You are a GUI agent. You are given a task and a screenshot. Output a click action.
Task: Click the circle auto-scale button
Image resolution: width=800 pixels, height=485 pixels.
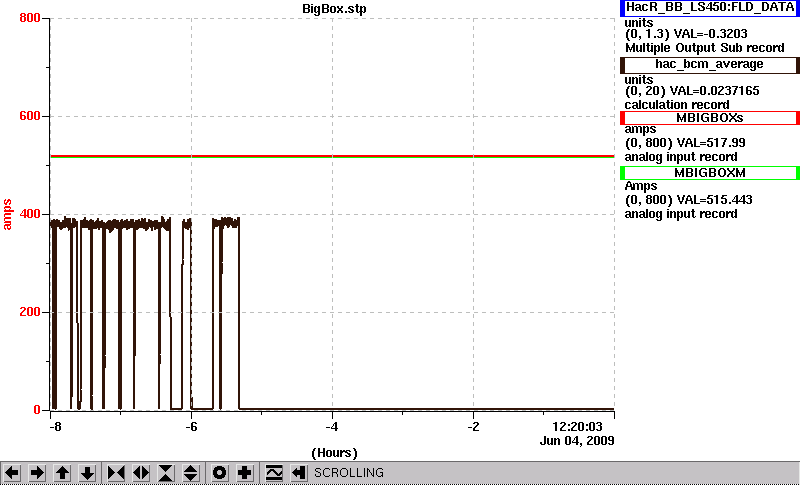pos(219,473)
